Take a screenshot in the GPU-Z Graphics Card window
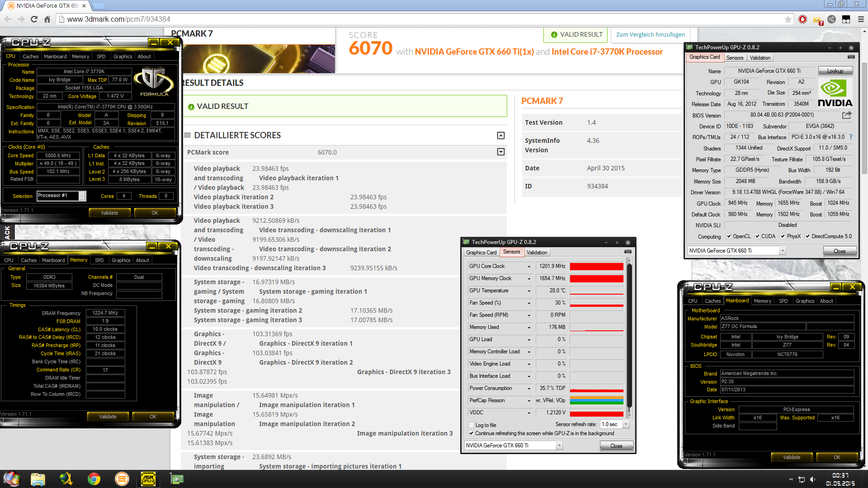 click(851, 57)
